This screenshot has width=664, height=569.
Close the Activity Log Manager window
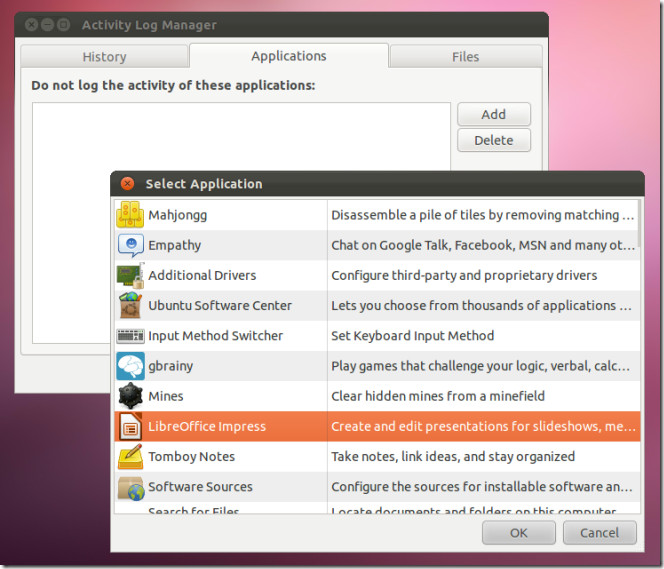tap(32, 25)
